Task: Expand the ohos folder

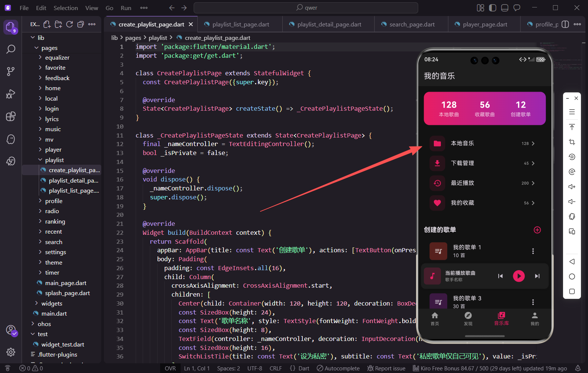Action: [44, 324]
